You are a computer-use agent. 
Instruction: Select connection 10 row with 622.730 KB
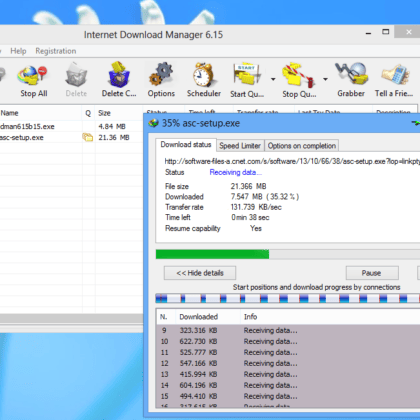[288, 341]
